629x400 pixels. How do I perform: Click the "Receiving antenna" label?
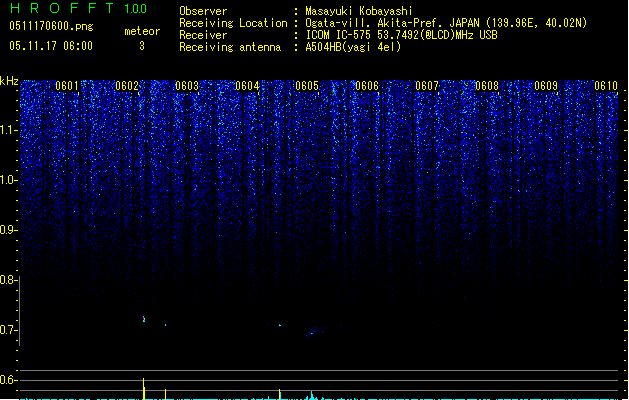click(x=230, y=47)
